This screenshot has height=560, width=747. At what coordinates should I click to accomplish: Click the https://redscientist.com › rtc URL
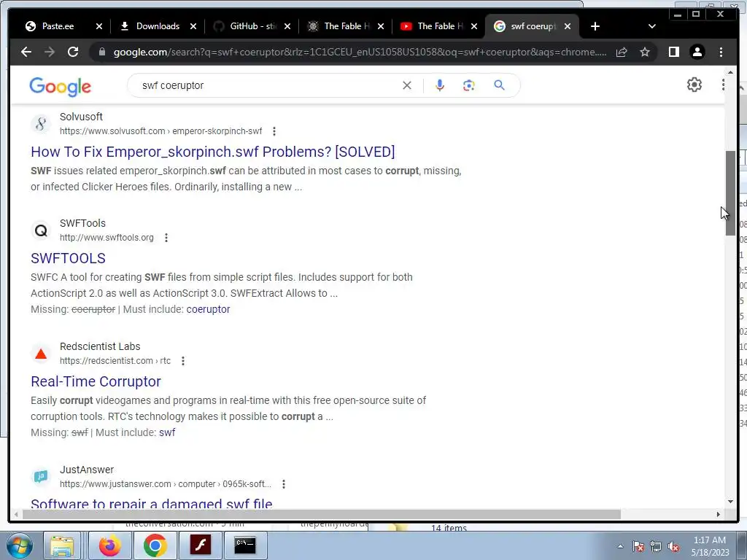pos(115,361)
